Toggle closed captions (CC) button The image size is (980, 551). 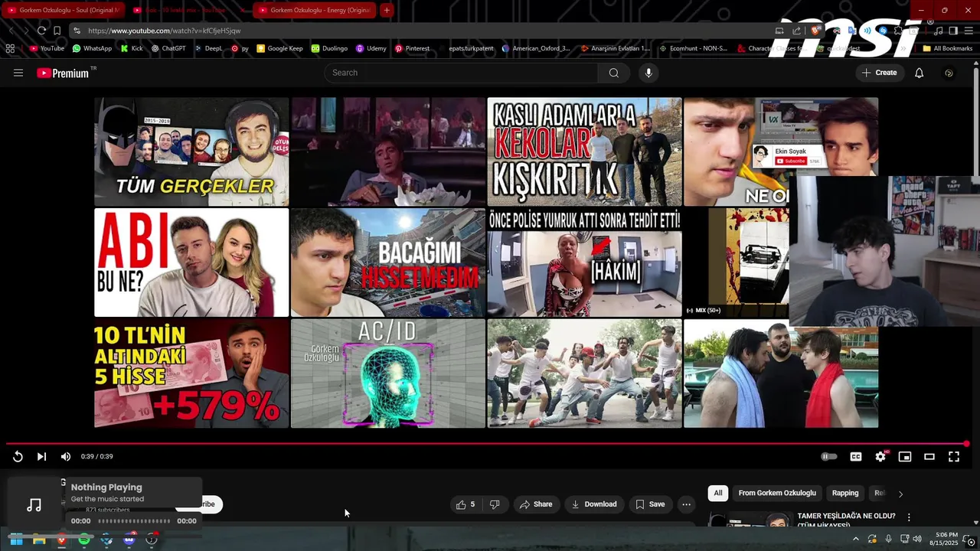(856, 457)
